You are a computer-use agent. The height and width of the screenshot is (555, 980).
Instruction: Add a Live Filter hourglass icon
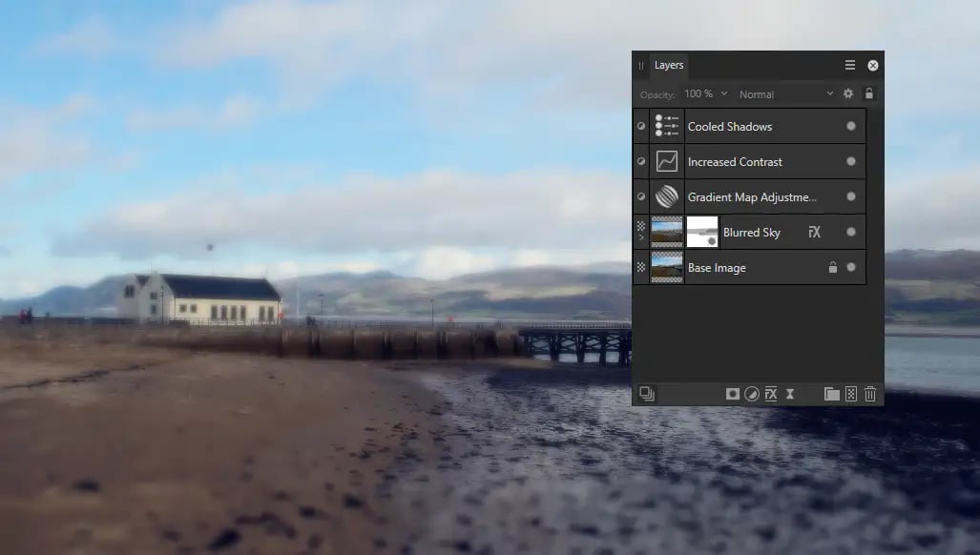(x=790, y=394)
